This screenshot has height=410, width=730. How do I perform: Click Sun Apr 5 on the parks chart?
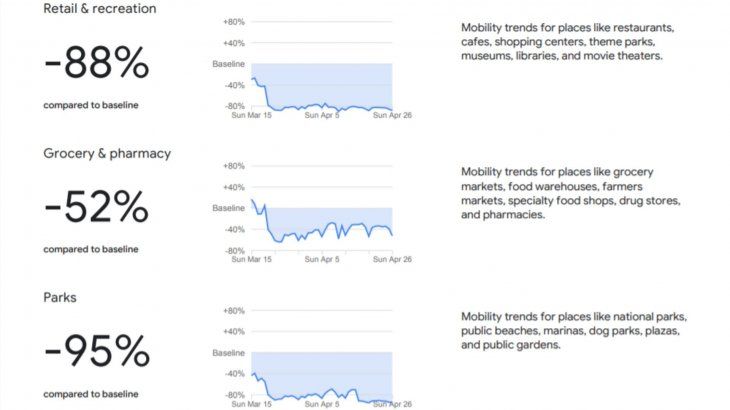(321, 403)
